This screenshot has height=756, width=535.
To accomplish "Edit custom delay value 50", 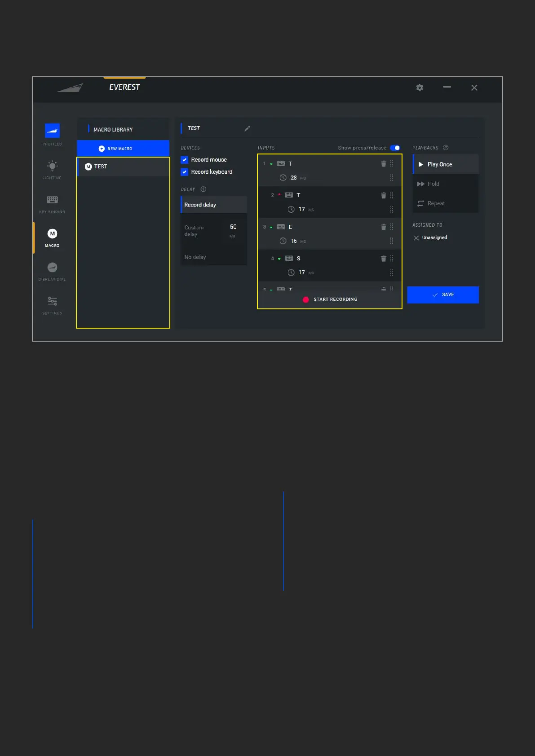I will (233, 227).
